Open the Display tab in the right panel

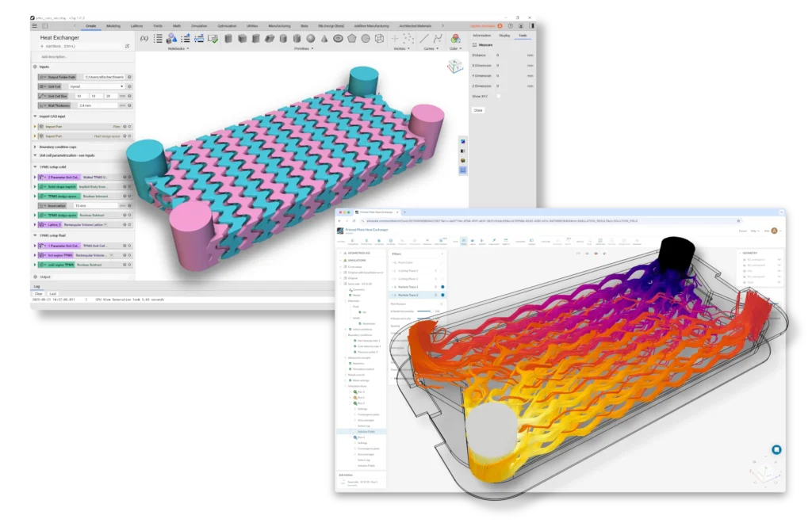(504, 35)
